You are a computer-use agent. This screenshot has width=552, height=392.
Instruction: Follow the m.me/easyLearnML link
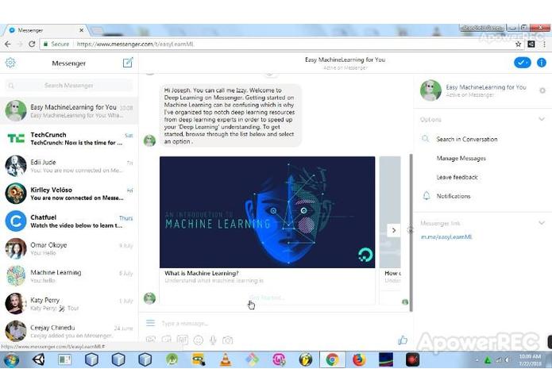click(x=446, y=237)
